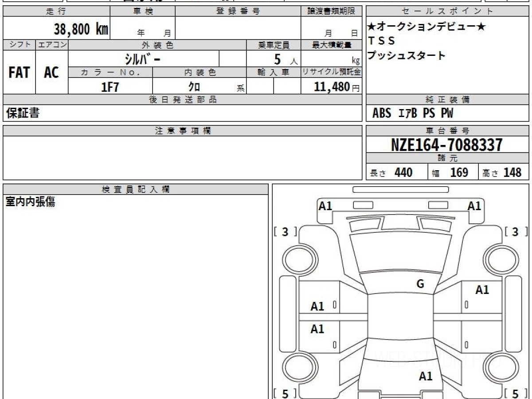Select the TSS sales point text
The height and width of the screenshot is (399, 532).
(x=382, y=41)
